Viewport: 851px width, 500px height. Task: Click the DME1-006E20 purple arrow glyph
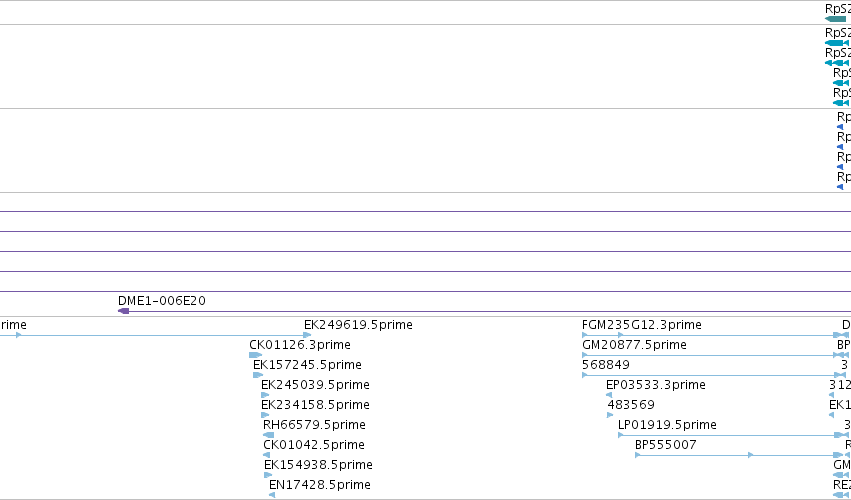124,311
